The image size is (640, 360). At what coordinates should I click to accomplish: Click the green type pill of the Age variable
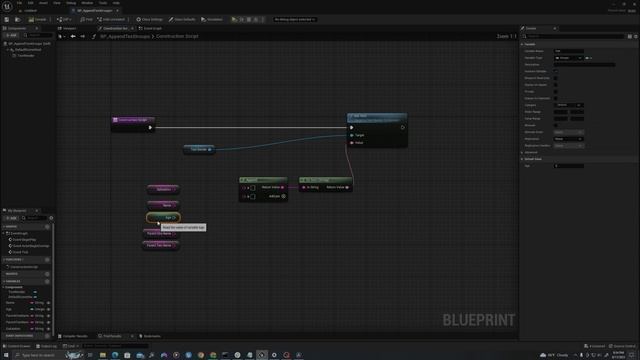[x=32, y=309]
